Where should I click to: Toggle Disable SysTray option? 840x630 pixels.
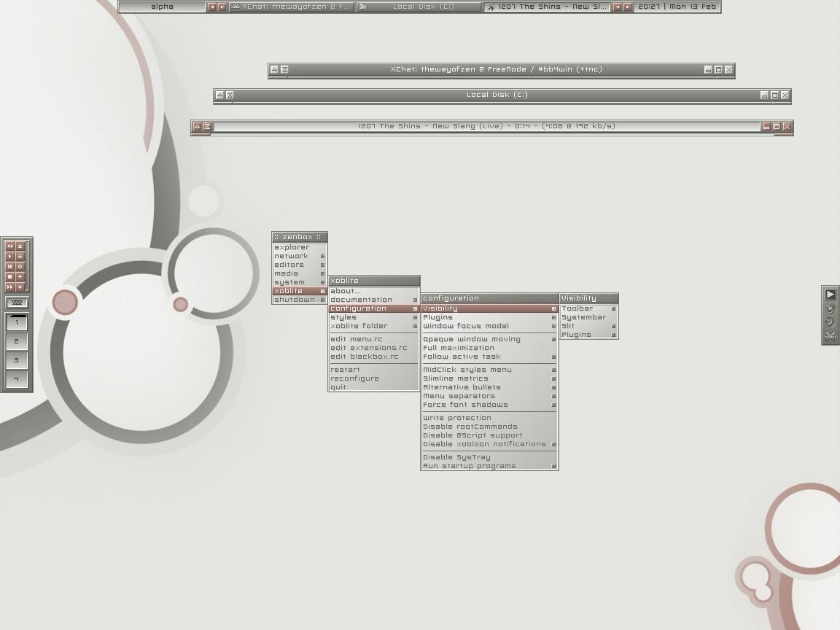(x=456, y=457)
